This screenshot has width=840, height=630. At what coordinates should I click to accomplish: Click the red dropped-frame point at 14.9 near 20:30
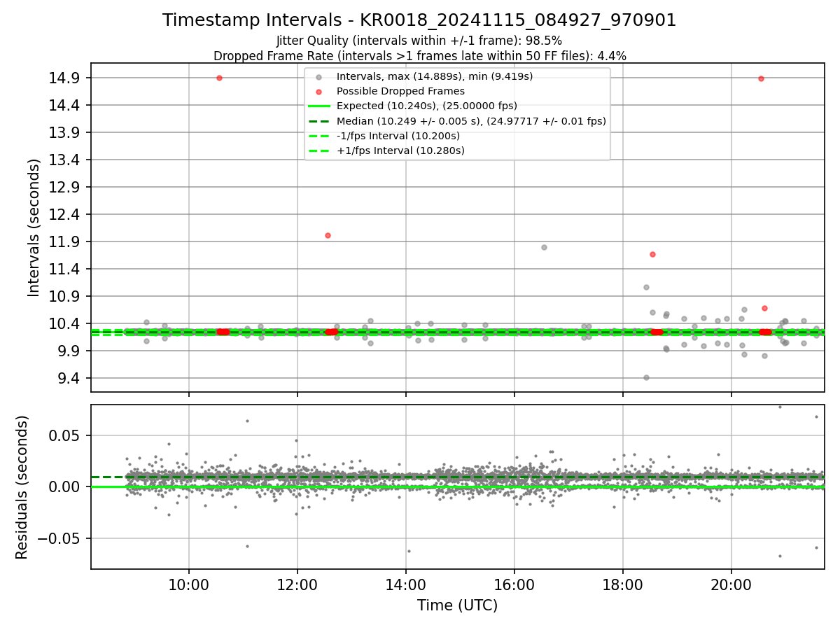pos(761,78)
